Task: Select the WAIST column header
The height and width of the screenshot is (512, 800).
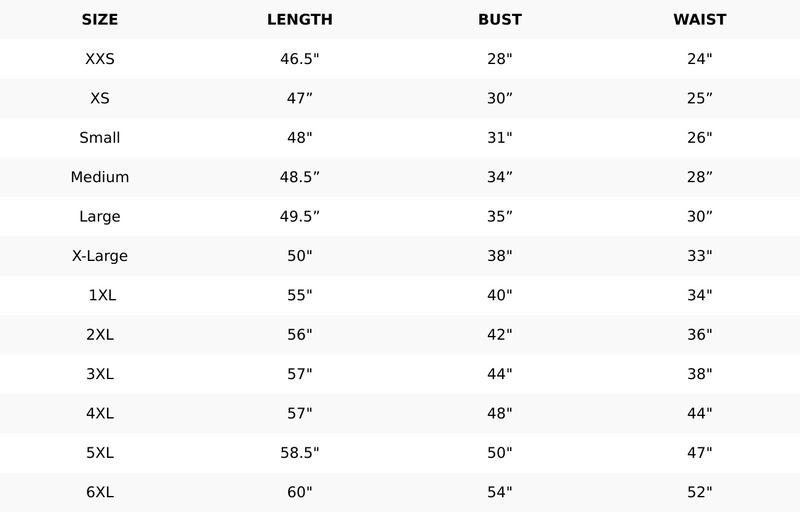Action: coord(700,19)
